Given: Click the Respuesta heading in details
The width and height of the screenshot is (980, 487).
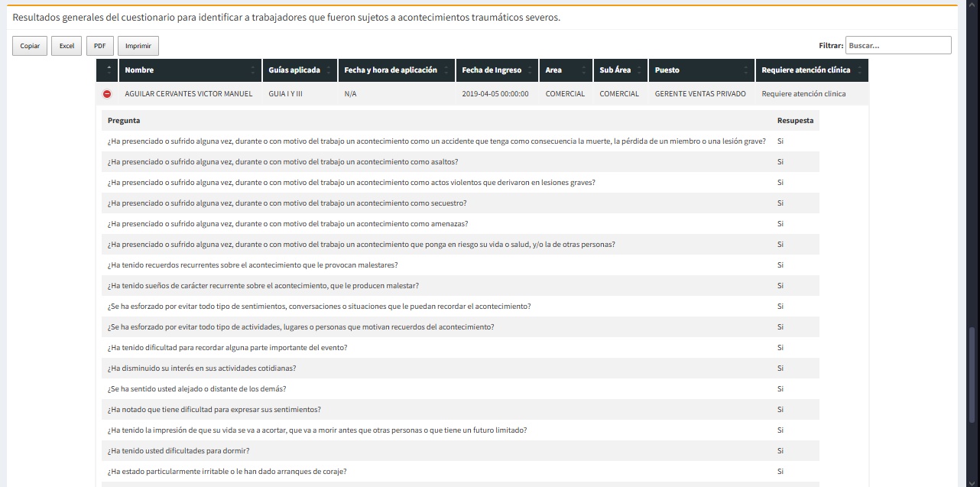Looking at the screenshot, I should (x=795, y=121).
